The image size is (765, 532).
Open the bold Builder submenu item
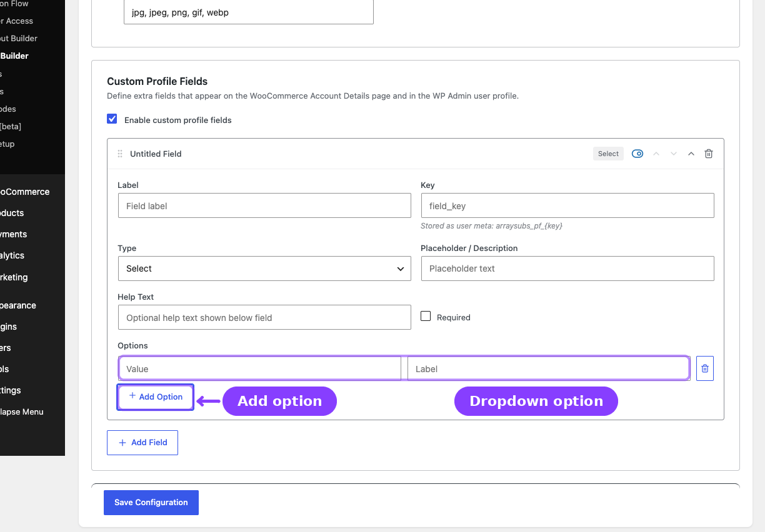(x=15, y=56)
